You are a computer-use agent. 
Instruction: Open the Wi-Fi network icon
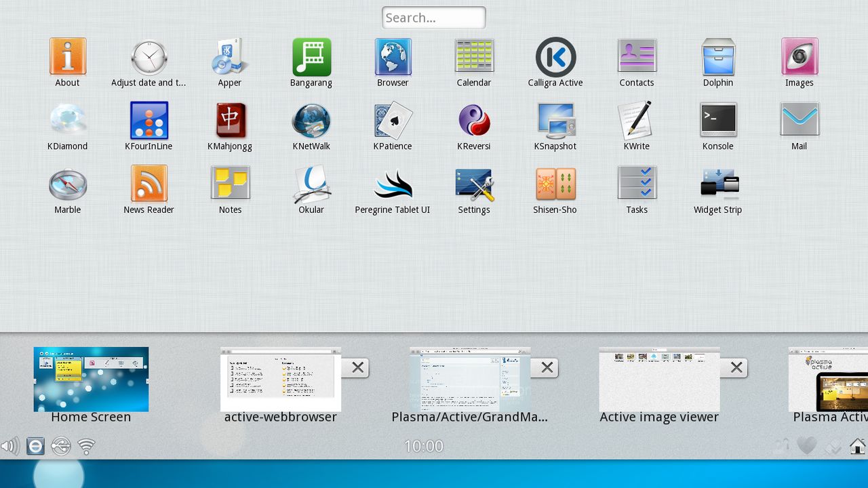point(86,446)
